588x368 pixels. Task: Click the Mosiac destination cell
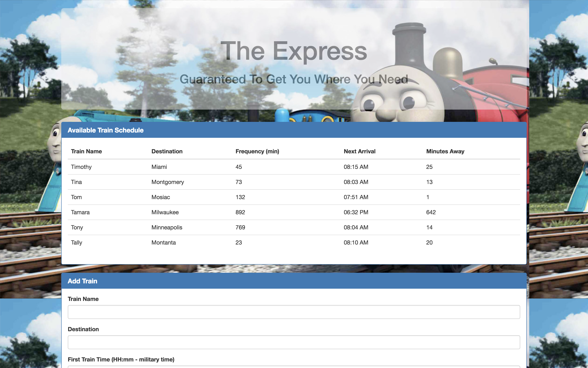point(161,197)
